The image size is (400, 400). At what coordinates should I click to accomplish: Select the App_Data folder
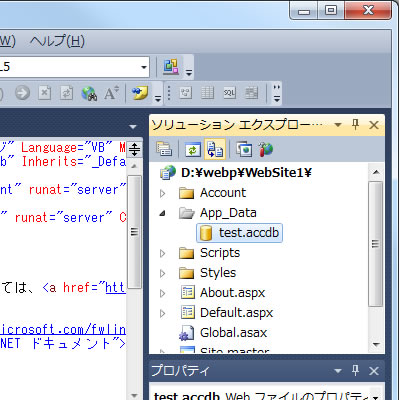(228, 213)
